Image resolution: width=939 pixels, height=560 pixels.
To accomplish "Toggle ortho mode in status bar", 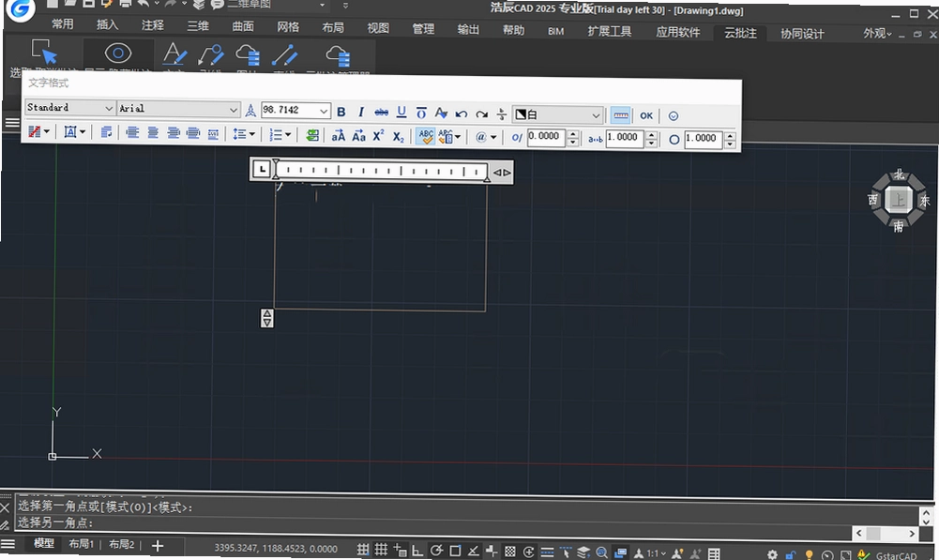I will pos(417,551).
